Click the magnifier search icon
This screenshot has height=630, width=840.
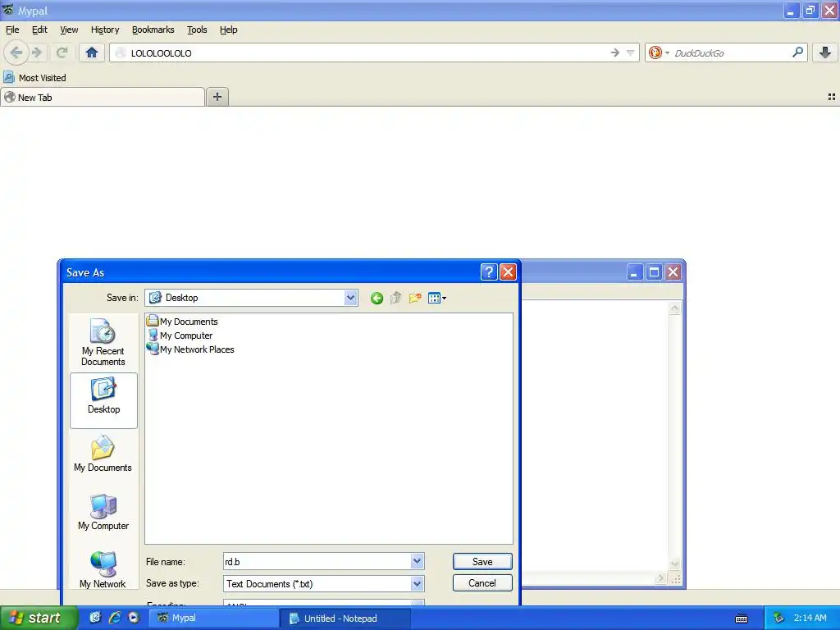797,52
